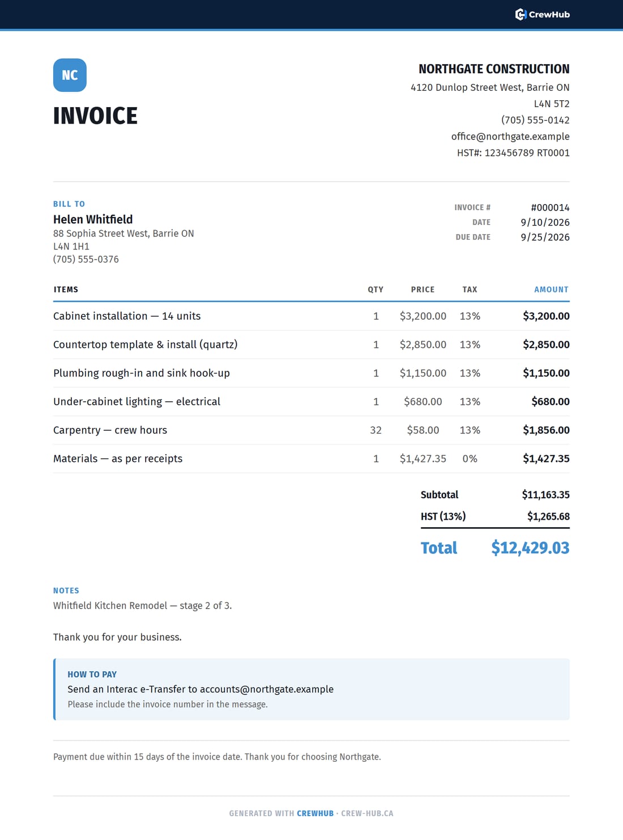Screen dimensions: 623x840
Task: Click the $3,200.00 bold amount for Cabinet installation
Action: click(546, 316)
